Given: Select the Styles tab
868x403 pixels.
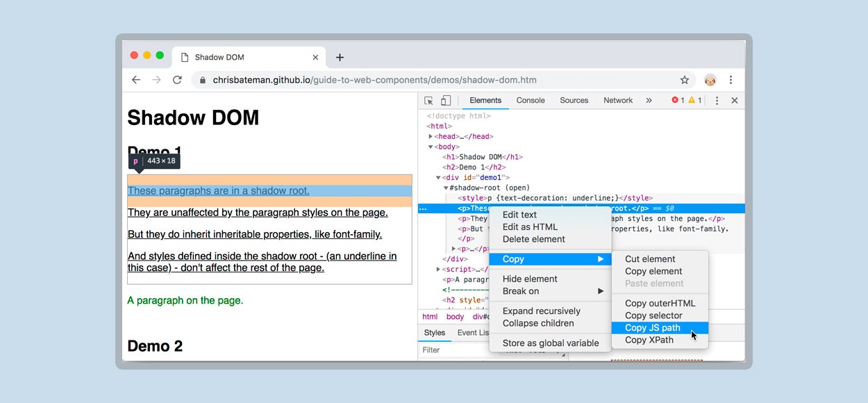Looking at the screenshot, I should tap(435, 333).
